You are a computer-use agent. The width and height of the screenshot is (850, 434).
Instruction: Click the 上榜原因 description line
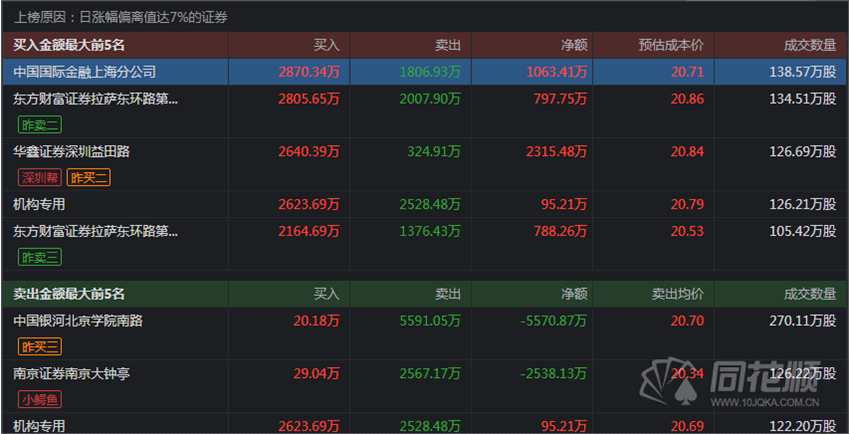point(120,18)
